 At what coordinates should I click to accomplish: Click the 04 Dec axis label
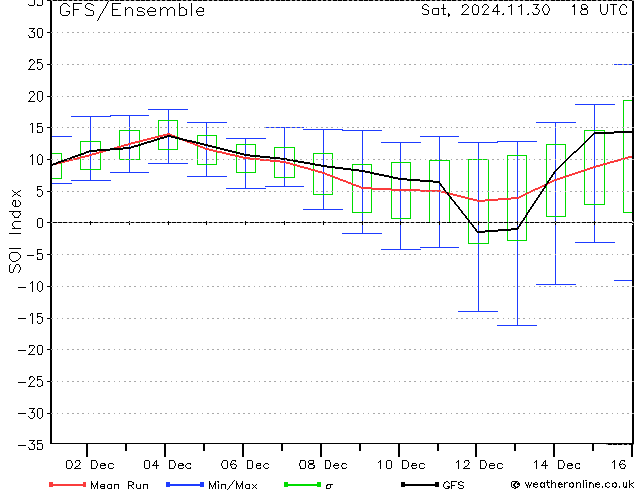tap(167, 465)
